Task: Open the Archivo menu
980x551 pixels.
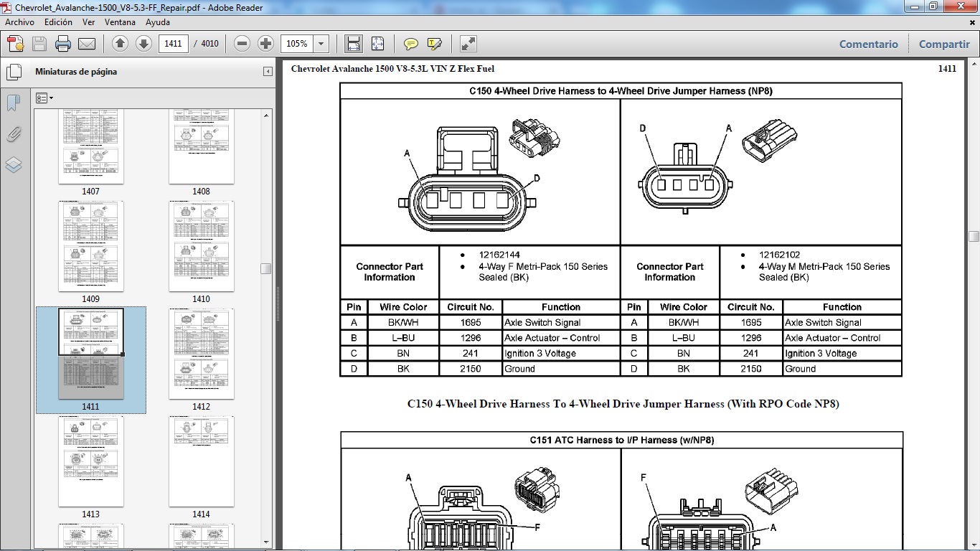Action: click(20, 22)
